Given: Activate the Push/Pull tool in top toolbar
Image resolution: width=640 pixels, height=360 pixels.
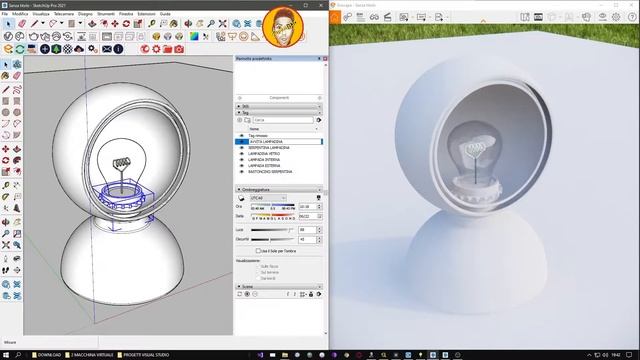Looking at the screenshot, I should coord(92,24).
